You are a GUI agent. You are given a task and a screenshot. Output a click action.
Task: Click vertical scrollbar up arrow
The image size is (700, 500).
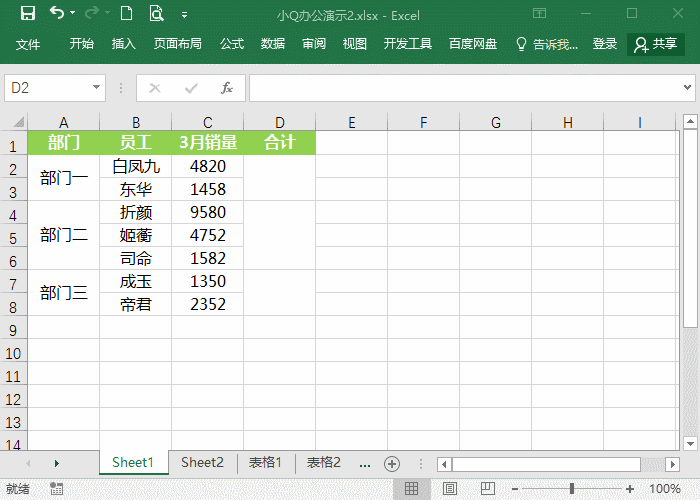tap(690, 121)
